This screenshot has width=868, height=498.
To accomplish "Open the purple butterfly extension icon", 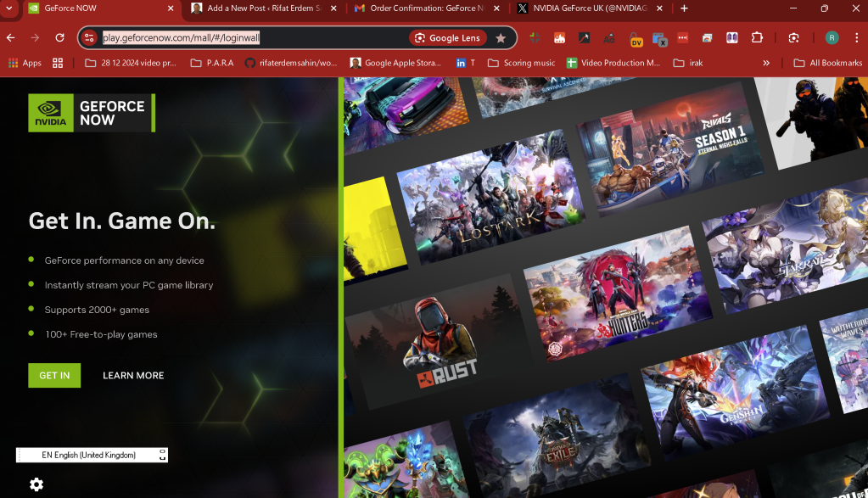I will [732, 37].
